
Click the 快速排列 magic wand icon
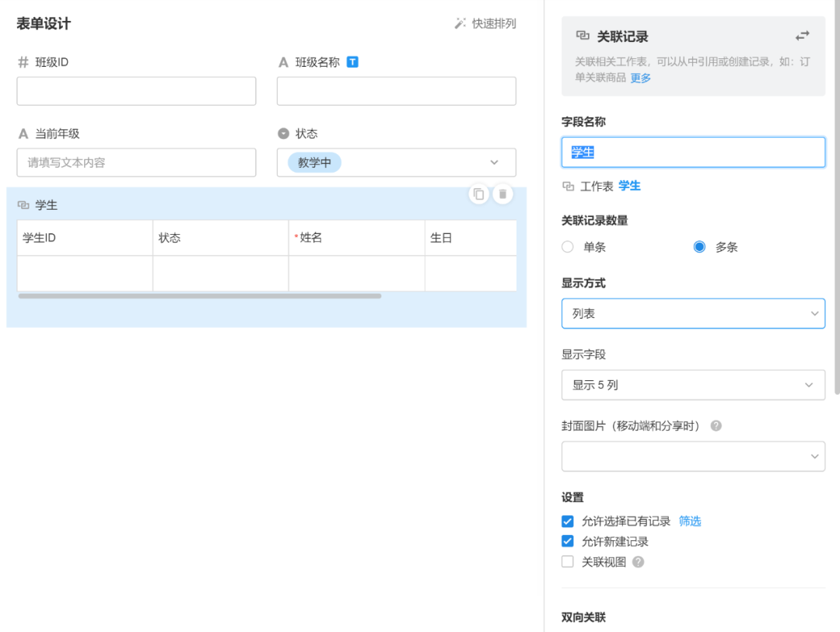pyautogui.click(x=460, y=23)
